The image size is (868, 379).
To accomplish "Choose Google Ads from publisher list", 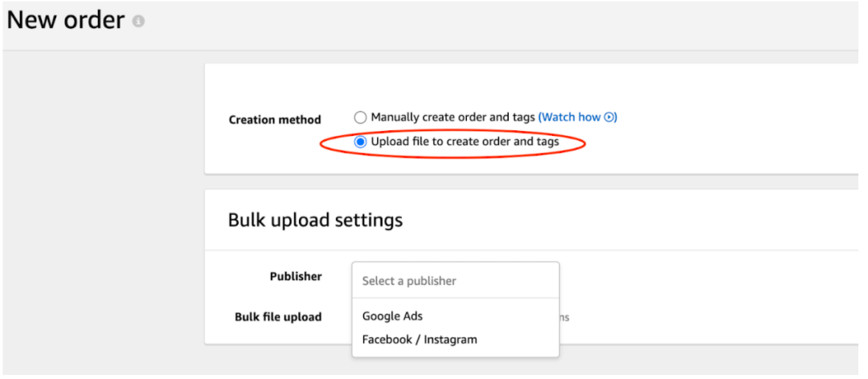I will [392, 316].
